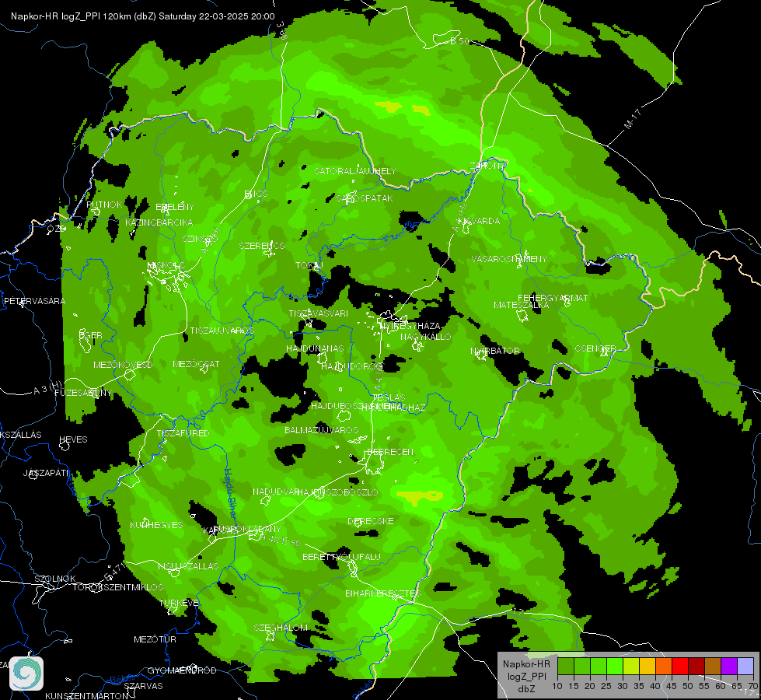
Task: Click the VASAROSNAMENY city label
Action: tap(509, 259)
